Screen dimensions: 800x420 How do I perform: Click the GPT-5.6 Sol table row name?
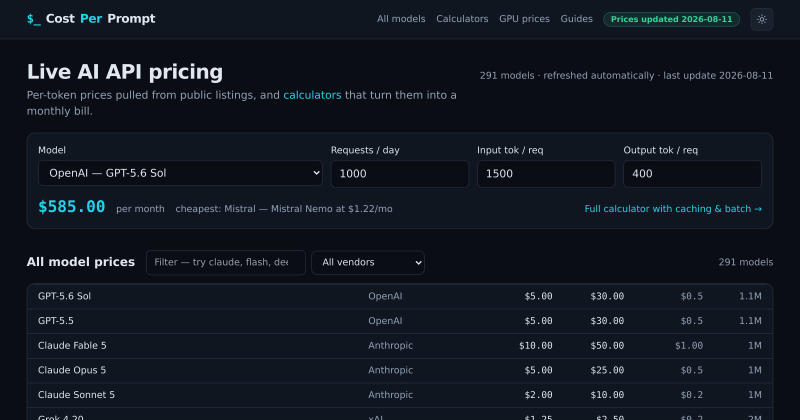64,296
